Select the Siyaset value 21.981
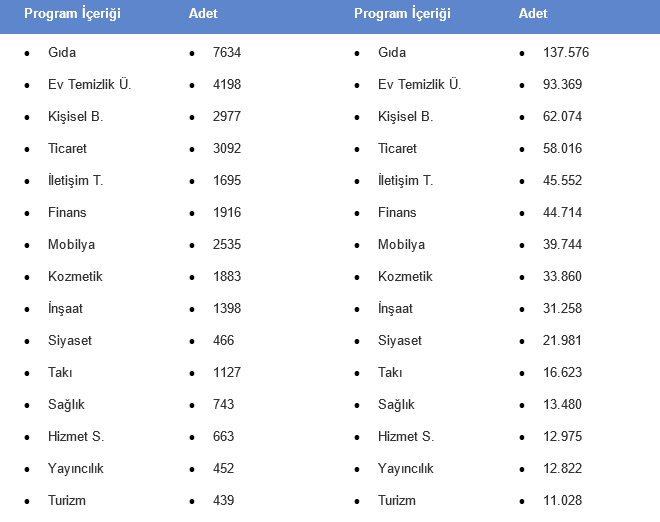 pyautogui.click(x=562, y=341)
